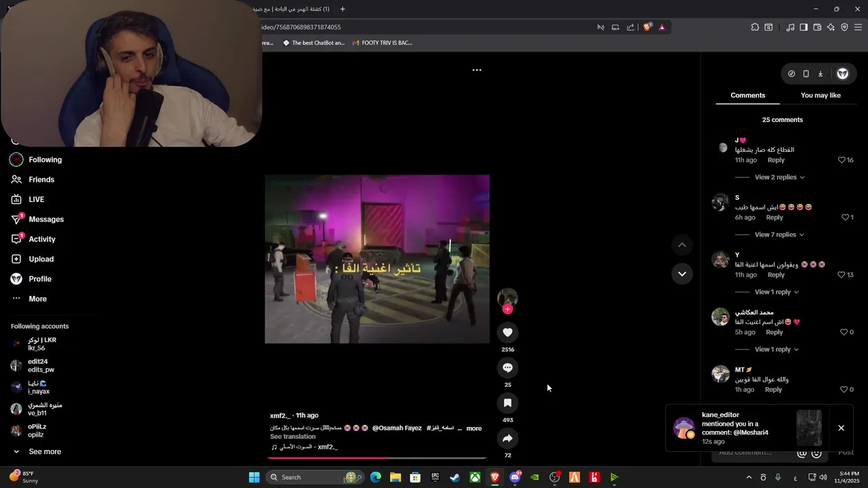Open Epic Games launcher in taskbar
868x488 pixels.
435,477
